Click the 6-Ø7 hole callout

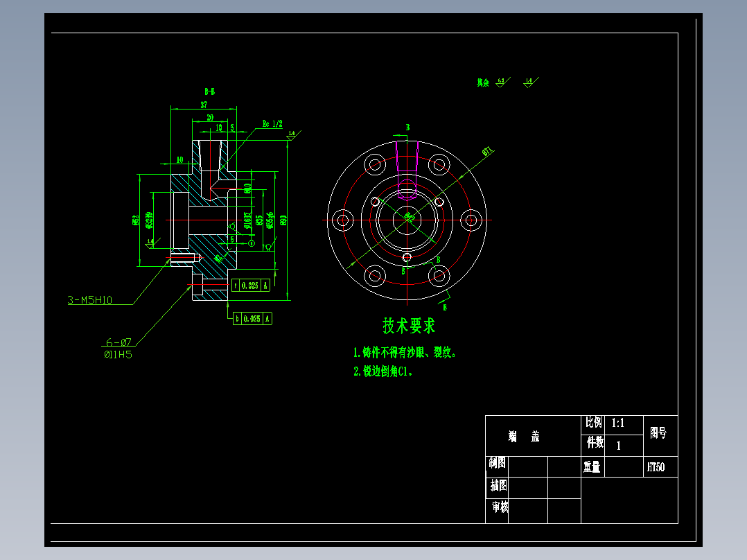coord(118,342)
